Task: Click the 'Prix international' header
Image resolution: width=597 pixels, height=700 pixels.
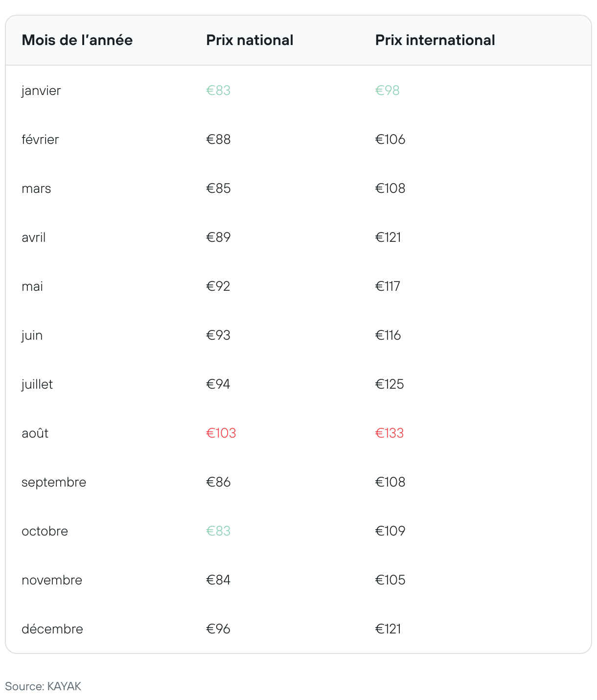Action: (435, 40)
